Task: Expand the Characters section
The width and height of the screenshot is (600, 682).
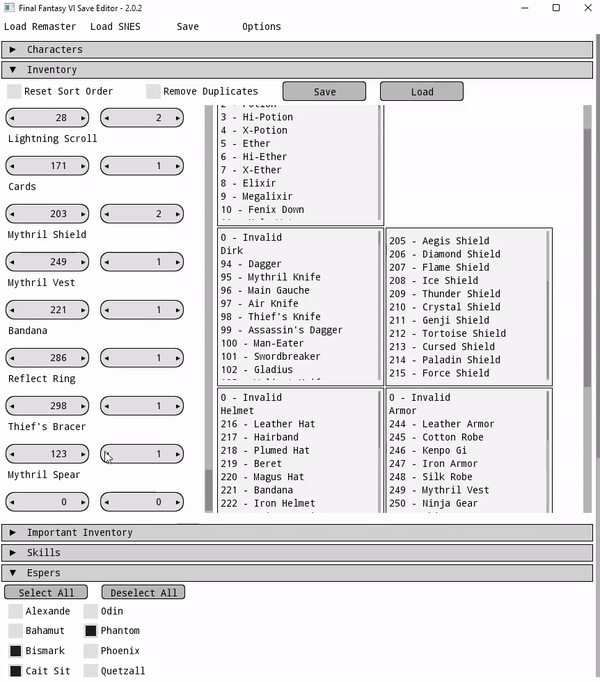Action: pyautogui.click(x=297, y=50)
